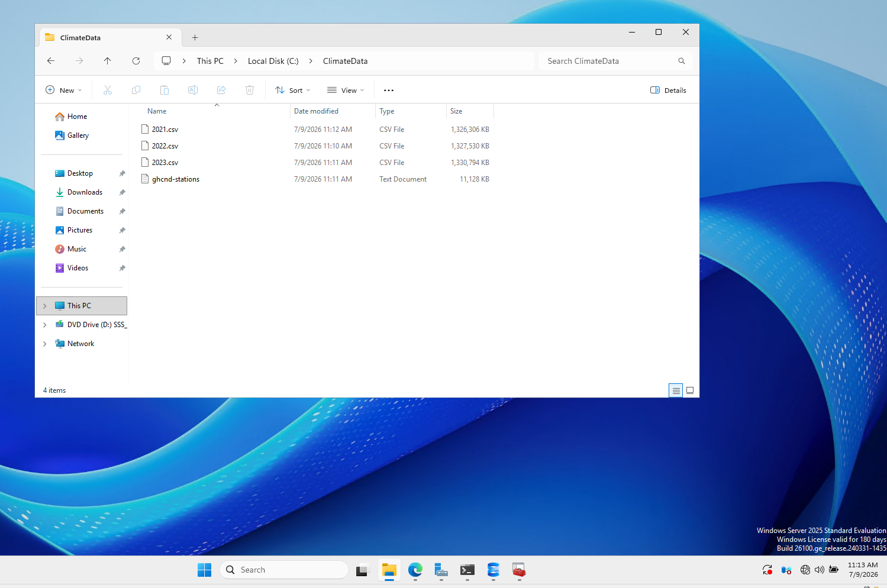
Task: Click the Copy icon in toolbar
Action: [136, 90]
